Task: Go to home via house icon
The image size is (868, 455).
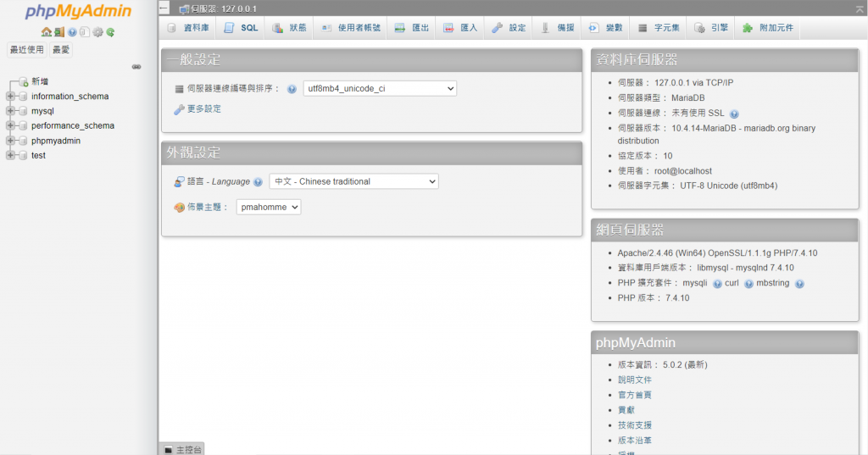Action: [x=47, y=32]
